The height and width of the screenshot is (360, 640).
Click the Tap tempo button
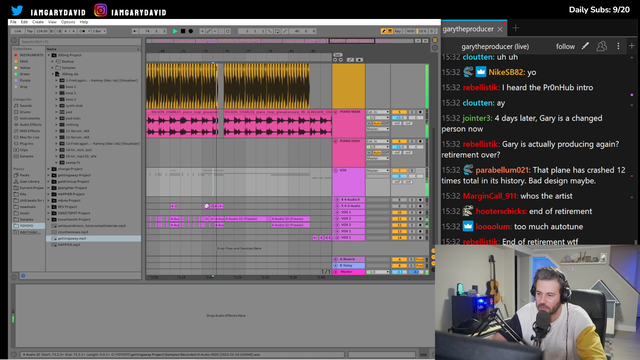[x=30, y=31]
